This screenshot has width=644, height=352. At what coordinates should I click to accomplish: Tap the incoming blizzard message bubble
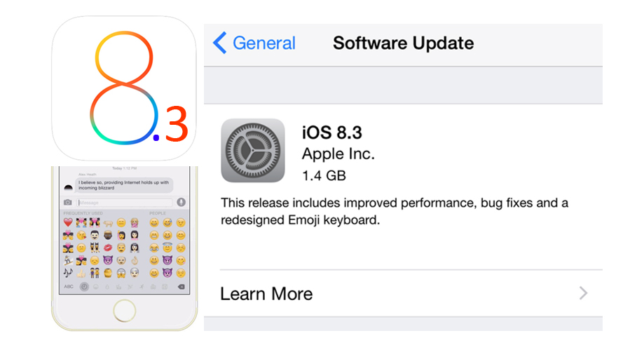pos(123,185)
